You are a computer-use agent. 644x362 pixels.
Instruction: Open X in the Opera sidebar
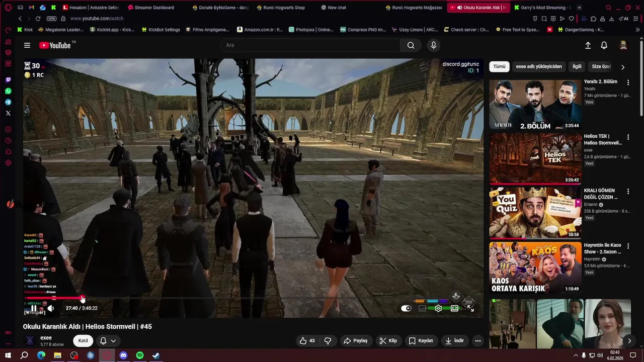pos(8,113)
